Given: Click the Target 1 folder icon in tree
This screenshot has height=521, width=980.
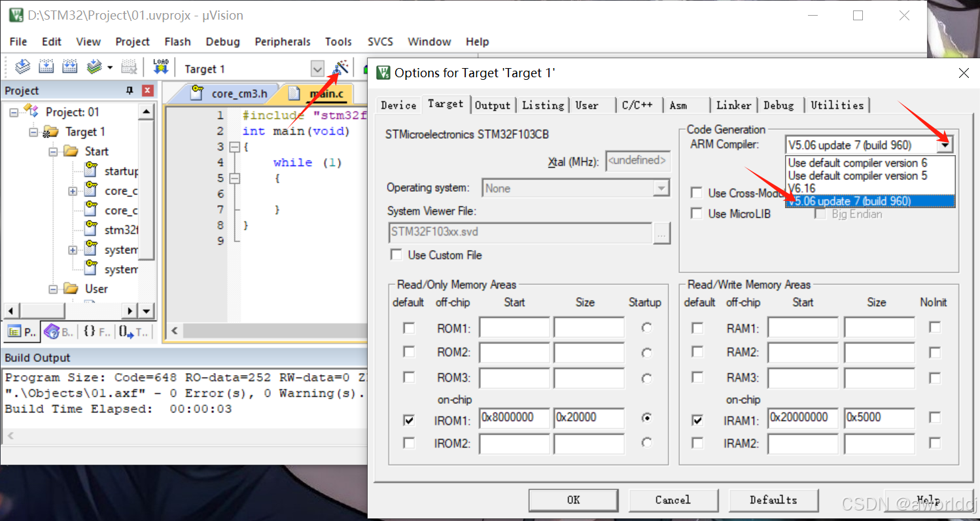Looking at the screenshot, I should point(51,132).
